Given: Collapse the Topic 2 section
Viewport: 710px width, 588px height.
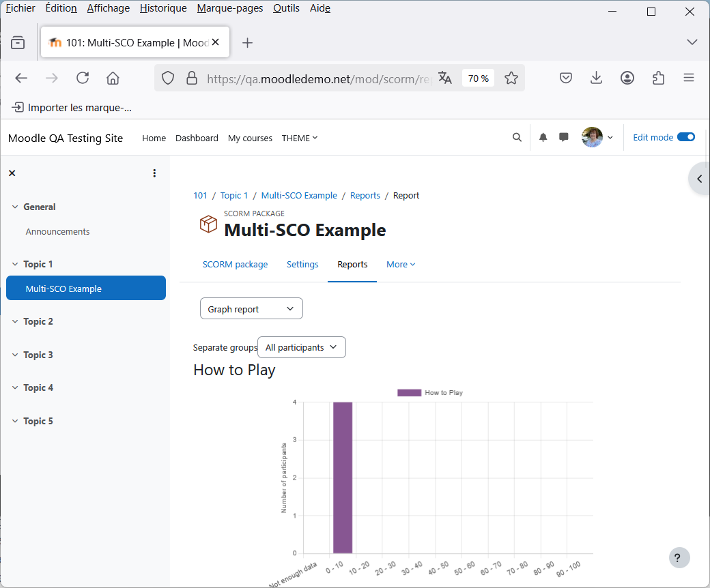Looking at the screenshot, I should [15, 321].
